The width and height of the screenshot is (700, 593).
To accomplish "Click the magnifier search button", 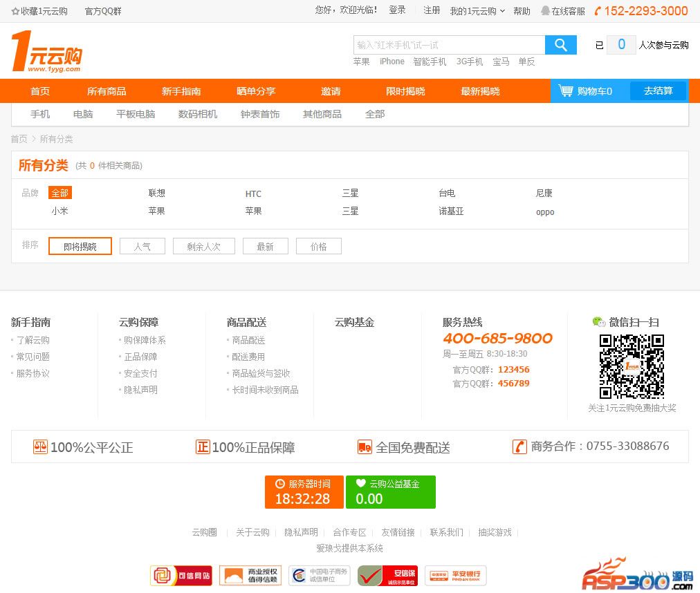I will point(560,45).
